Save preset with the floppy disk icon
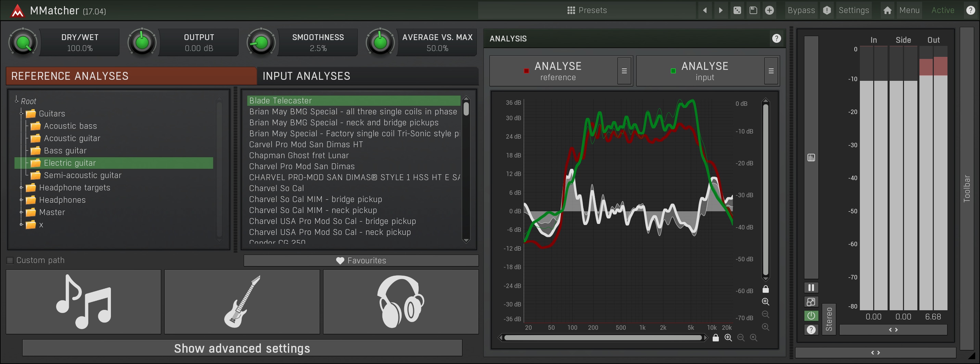The width and height of the screenshot is (980, 364). [753, 10]
